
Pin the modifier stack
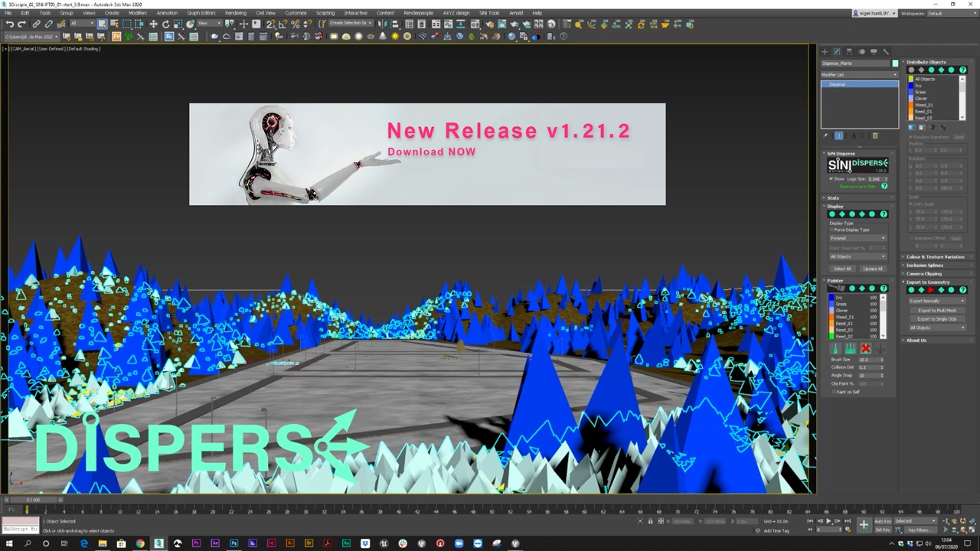(826, 135)
